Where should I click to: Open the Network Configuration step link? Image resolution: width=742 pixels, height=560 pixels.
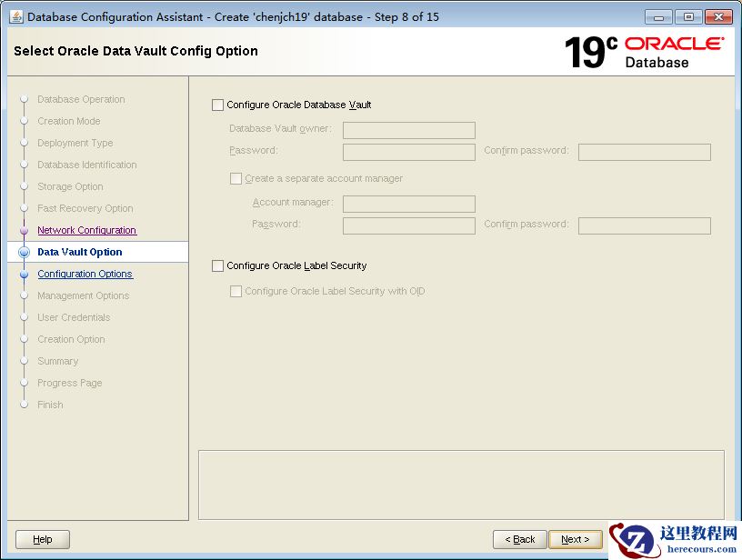pos(87,230)
